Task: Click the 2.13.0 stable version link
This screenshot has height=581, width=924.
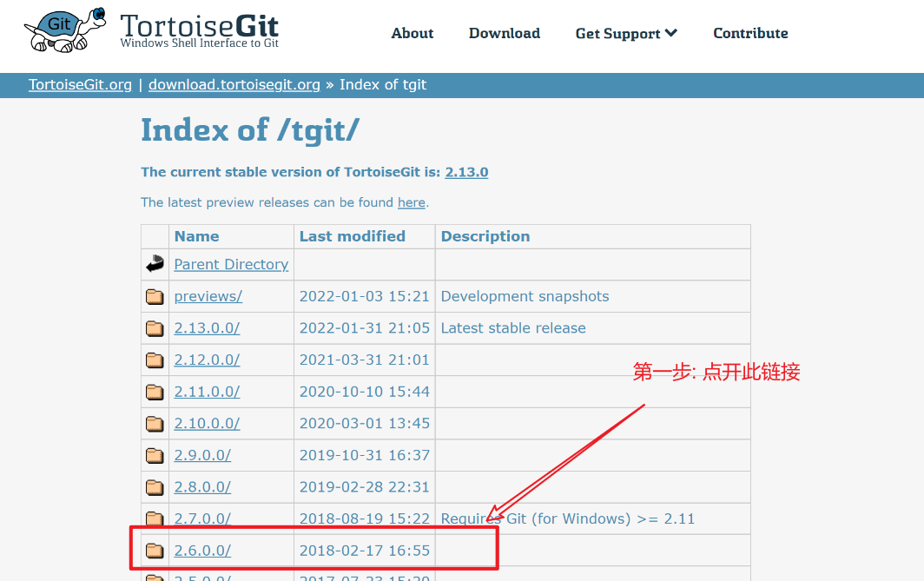Action: tap(466, 172)
